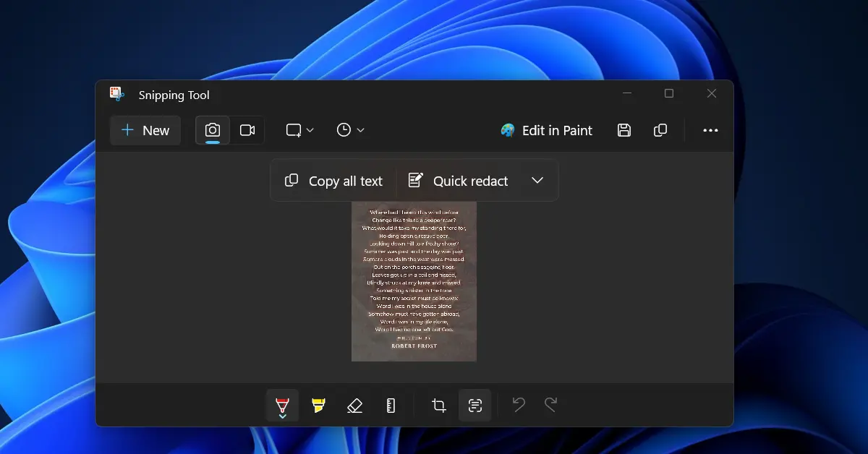This screenshot has height=454, width=868.
Task: Expand Quick redact options
Action: (x=537, y=180)
